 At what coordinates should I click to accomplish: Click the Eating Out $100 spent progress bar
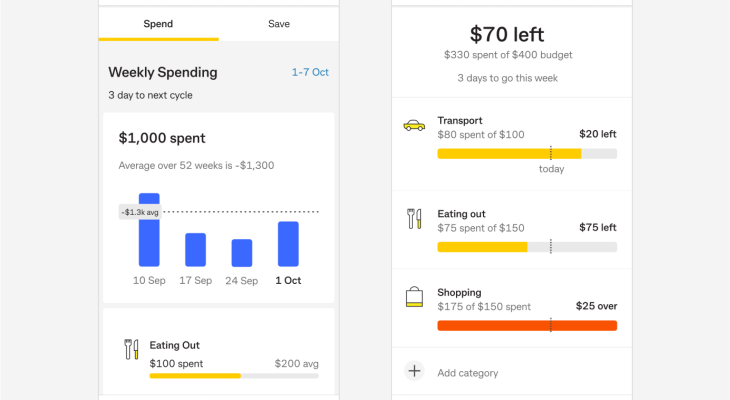tap(234, 376)
